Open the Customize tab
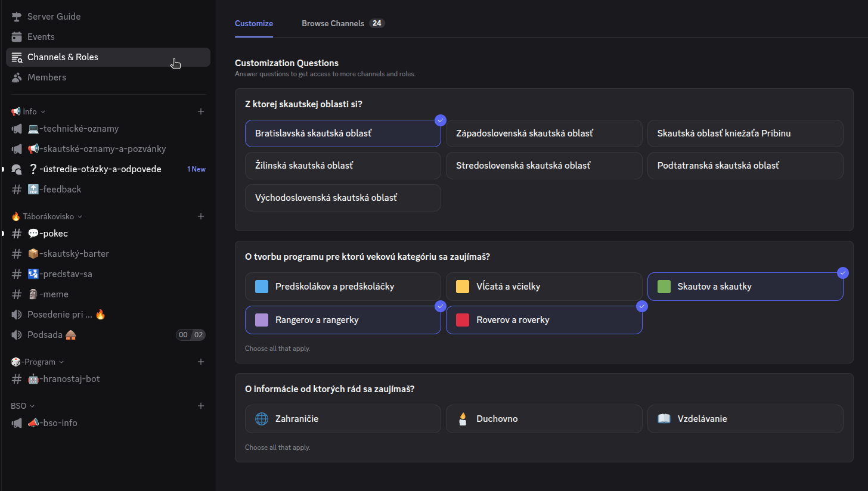Image resolution: width=868 pixels, height=491 pixels. click(254, 24)
